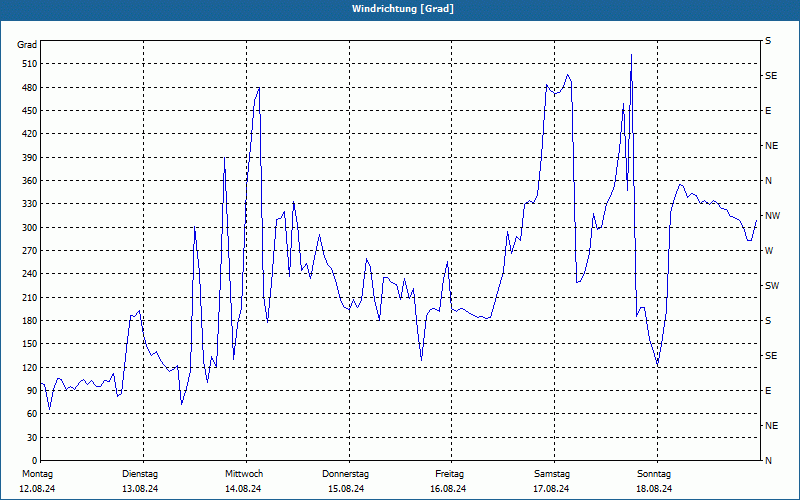Select the 480 value on the left axis
Screen dimensions: 800x500
(x=30, y=88)
